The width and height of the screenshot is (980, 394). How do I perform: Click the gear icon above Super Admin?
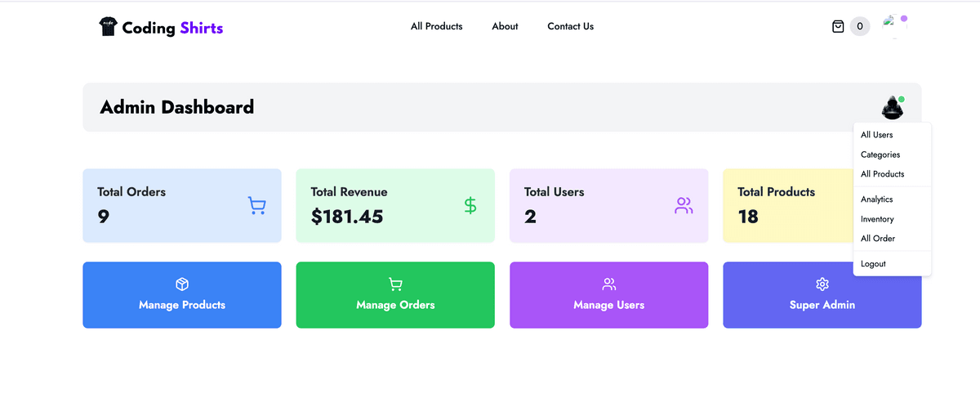coord(822,284)
